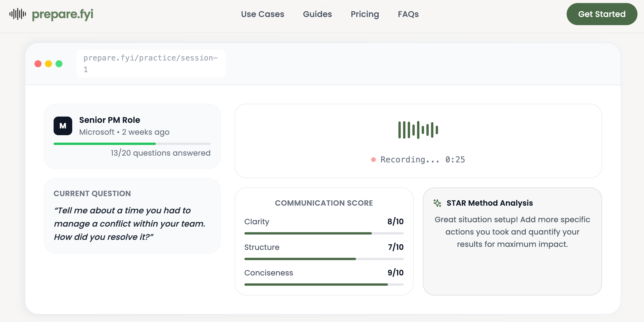Image resolution: width=644 pixels, height=322 pixels.
Task: Click the red recording indicator dot
Action: point(373,160)
